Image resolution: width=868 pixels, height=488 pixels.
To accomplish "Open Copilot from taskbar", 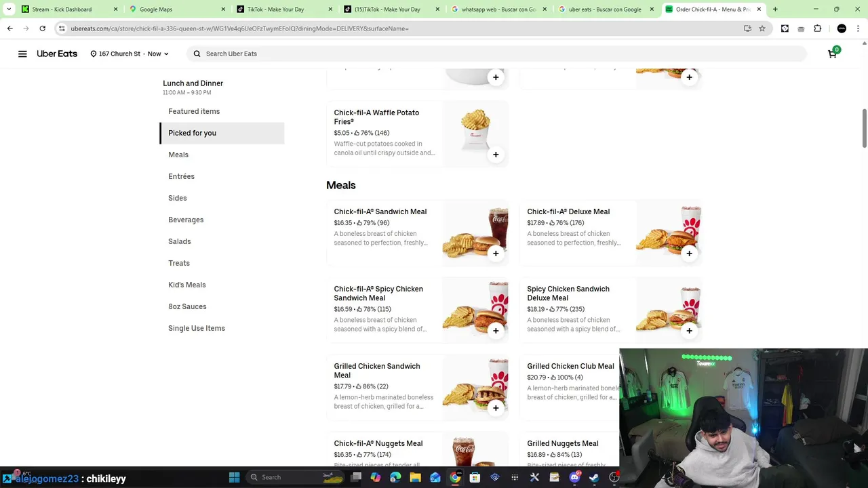I will (x=376, y=477).
